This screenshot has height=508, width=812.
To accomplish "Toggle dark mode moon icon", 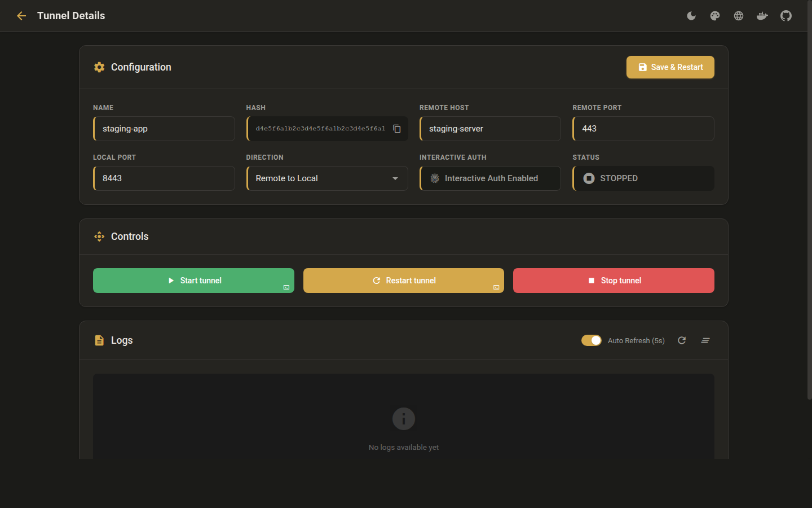I will click(691, 16).
